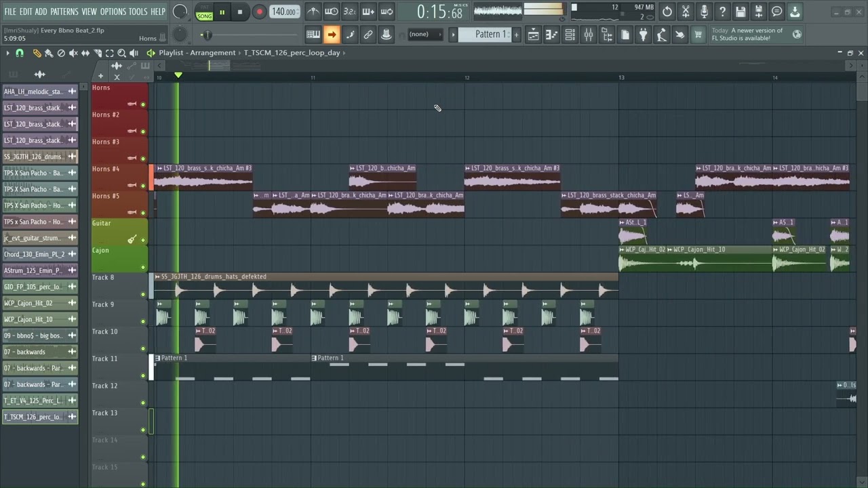The width and height of the screenshot is (868, 488).
Task: Add new pattern with plus button
Action: (516, 35)
